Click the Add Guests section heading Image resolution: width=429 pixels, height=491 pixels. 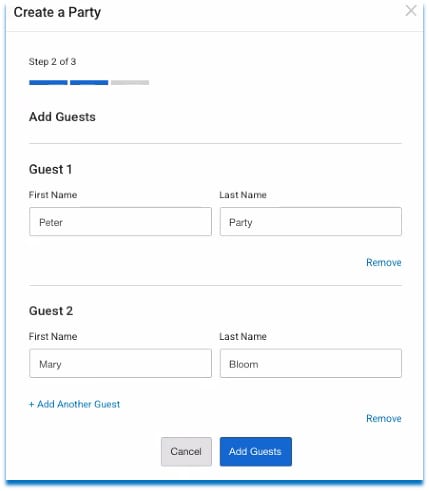pos(62,117)
